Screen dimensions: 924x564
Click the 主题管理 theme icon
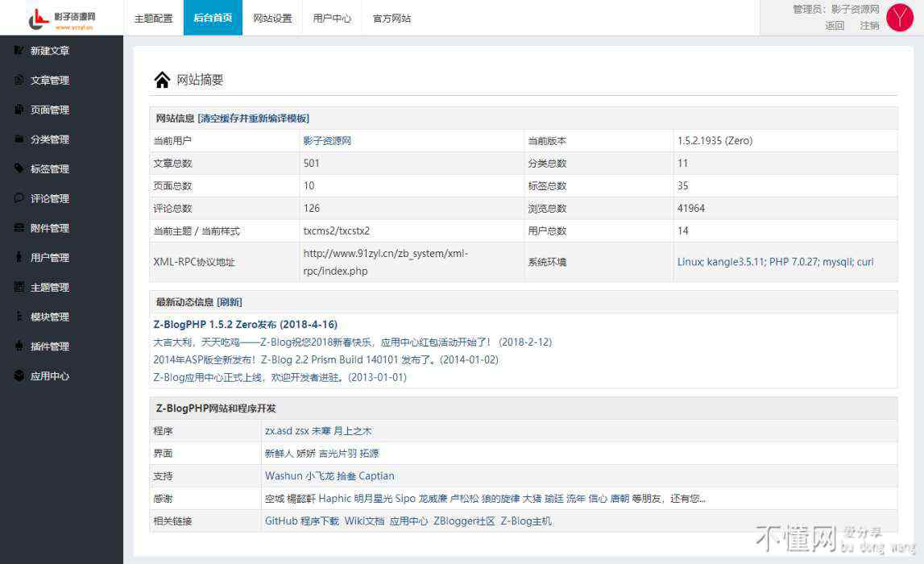(x=19, y=287)
